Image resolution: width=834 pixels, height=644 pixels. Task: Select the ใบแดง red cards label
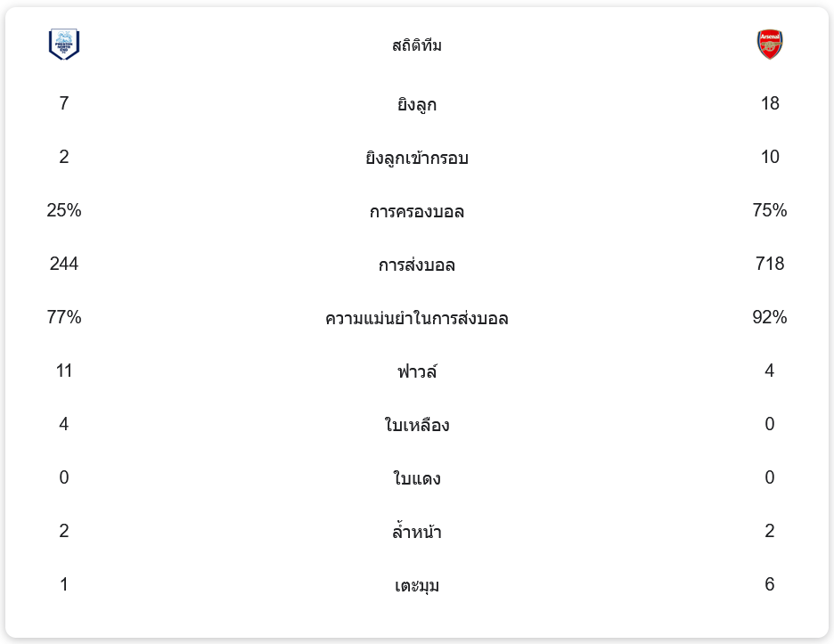(417, 479)
